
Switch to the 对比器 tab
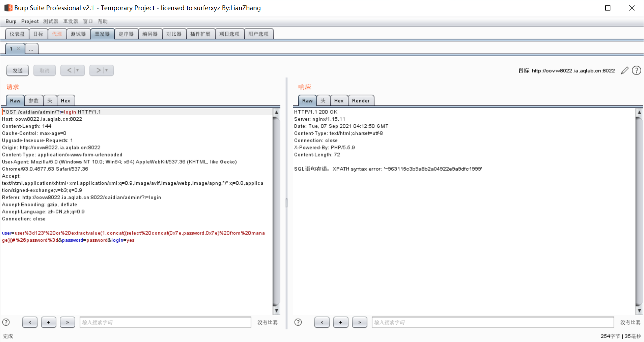(174, 34)
